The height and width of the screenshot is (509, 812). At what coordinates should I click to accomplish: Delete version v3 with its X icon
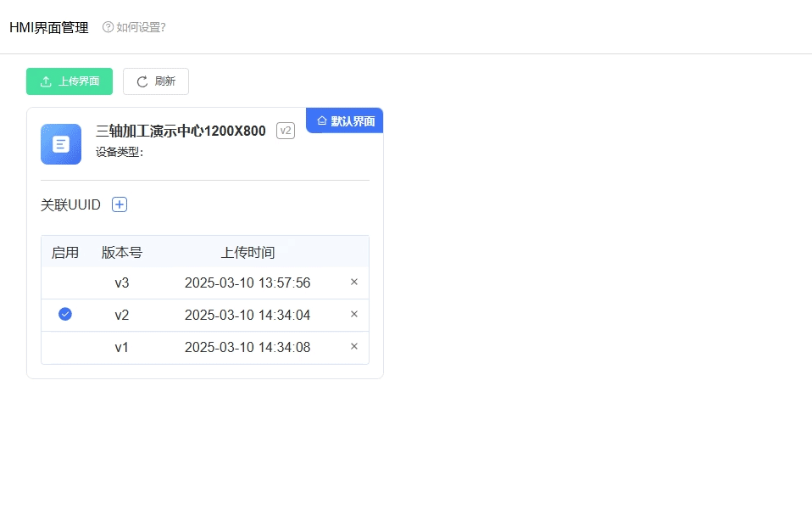(354, 282)
